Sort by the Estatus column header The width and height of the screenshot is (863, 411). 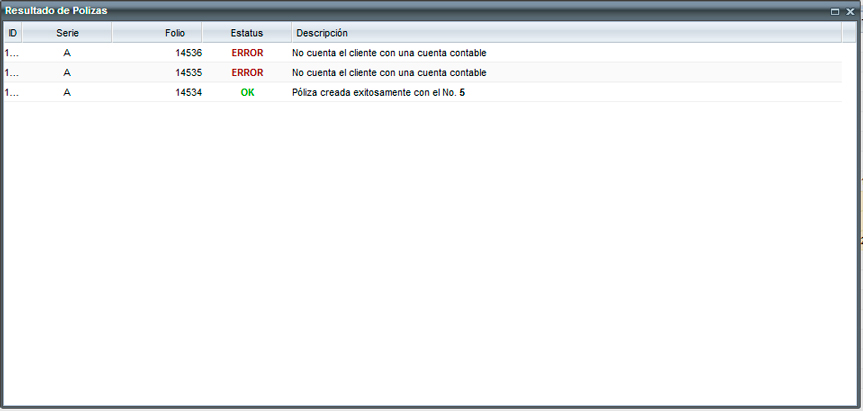pos(247,33)
